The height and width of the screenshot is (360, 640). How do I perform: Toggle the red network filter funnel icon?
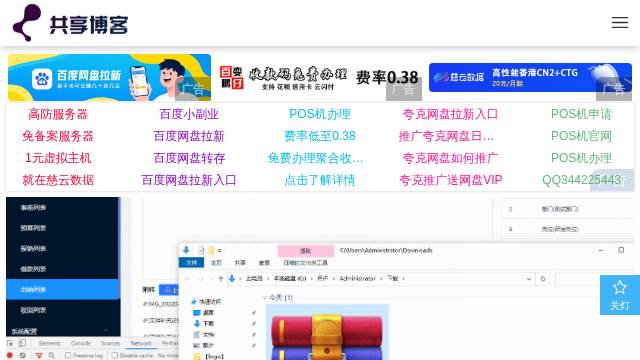(39, 356)
